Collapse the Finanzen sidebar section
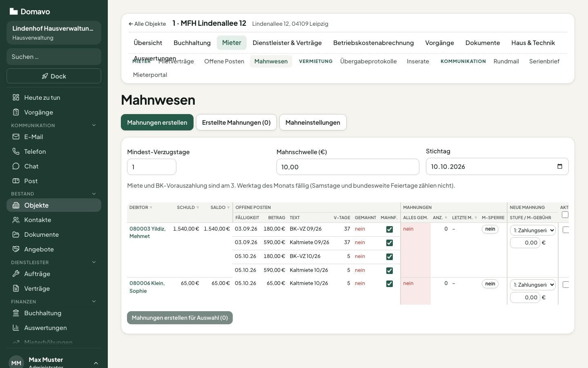Viewport: 588px width, 368px height. click(94, 301)
